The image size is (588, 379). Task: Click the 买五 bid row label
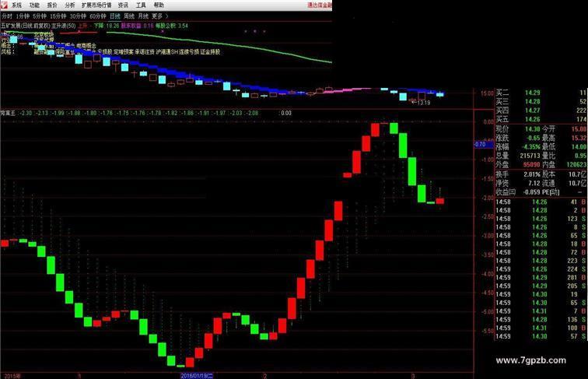coord(502,119)
